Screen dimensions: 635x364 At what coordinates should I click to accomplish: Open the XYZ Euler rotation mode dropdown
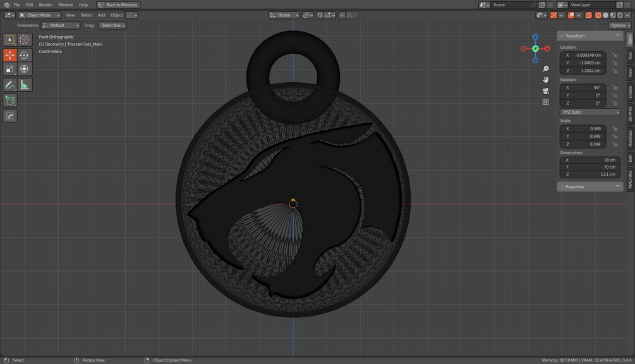pyautogui.click(x=590, y=112)
